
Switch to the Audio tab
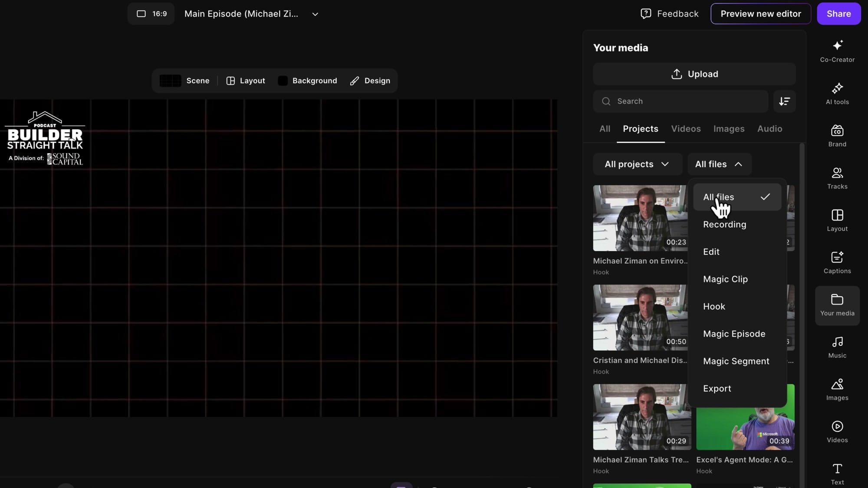tap(769, 129)
